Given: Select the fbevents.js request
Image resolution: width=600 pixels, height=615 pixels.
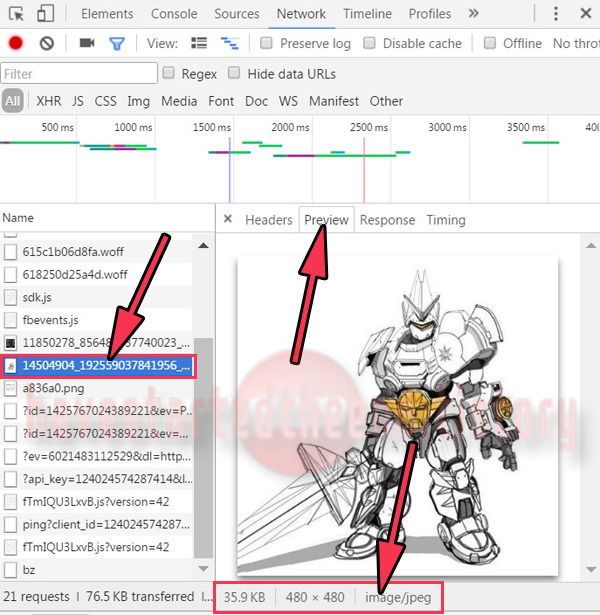Looking at the screenshot, I should 96,320.
